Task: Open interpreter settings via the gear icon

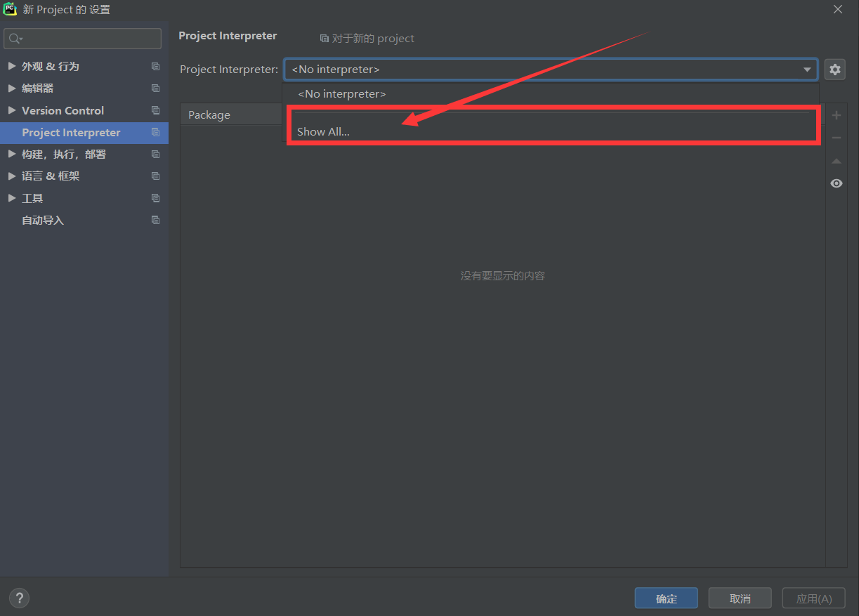Action: (835, 69)
